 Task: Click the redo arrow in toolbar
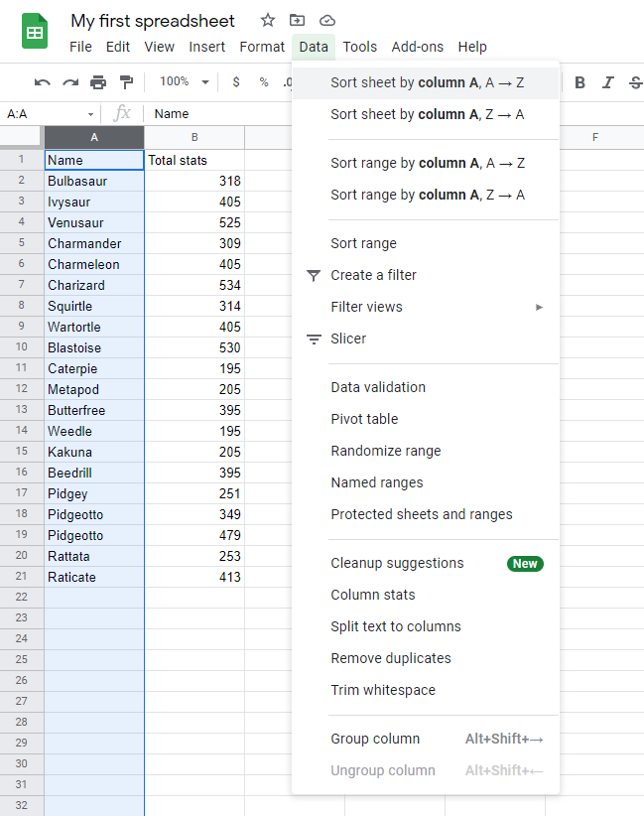(x=70, y=82)
